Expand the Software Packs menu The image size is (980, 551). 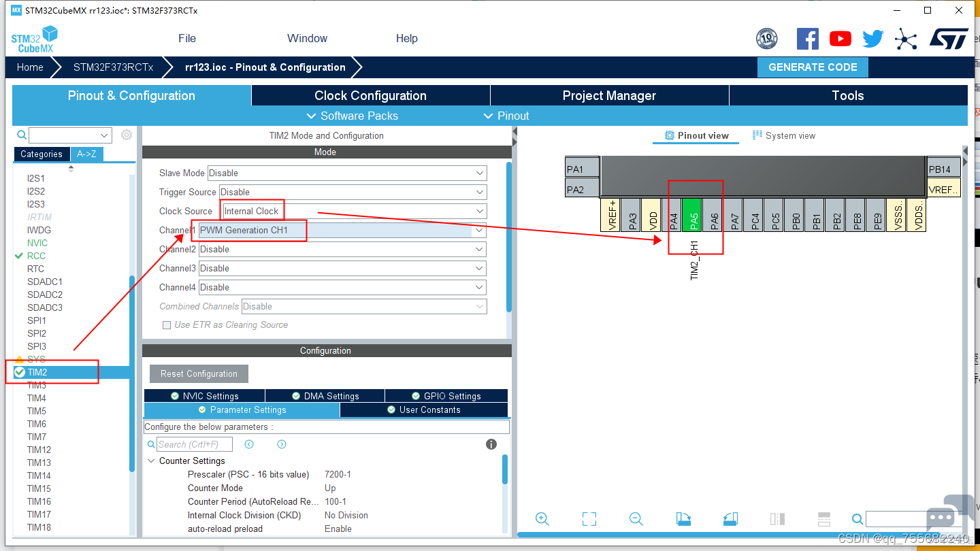pyautogui.click(x=353, y=116)
